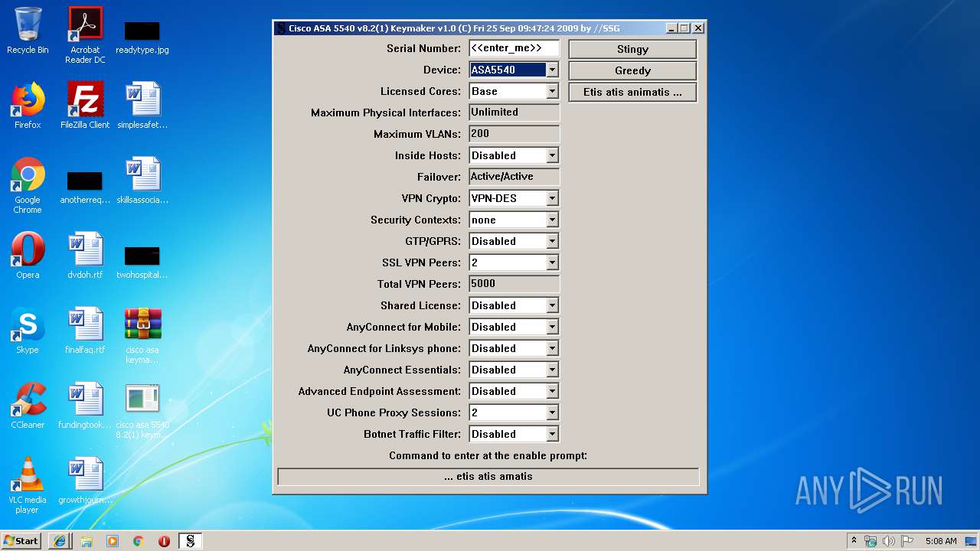
Task: Select the anotherreq... desktop file
Action: [85, 186]
